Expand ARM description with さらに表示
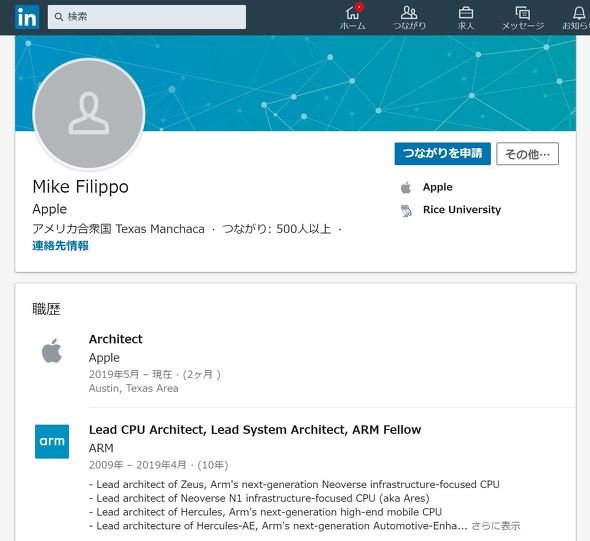The height and width of the screenshot is (541, 590). (x=496, y=526)
